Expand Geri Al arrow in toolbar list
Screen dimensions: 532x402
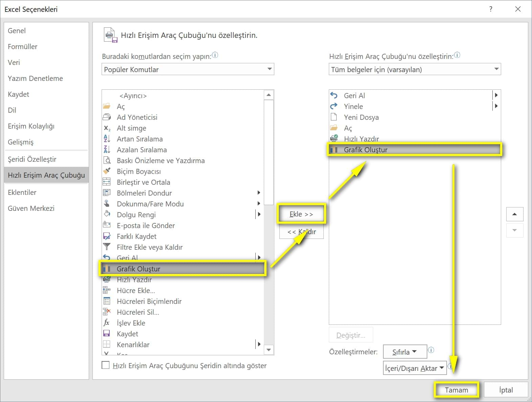(496, 95)
